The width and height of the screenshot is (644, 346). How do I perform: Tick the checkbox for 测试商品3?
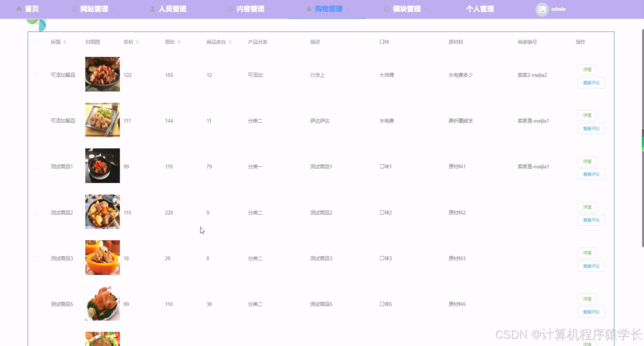35,258
